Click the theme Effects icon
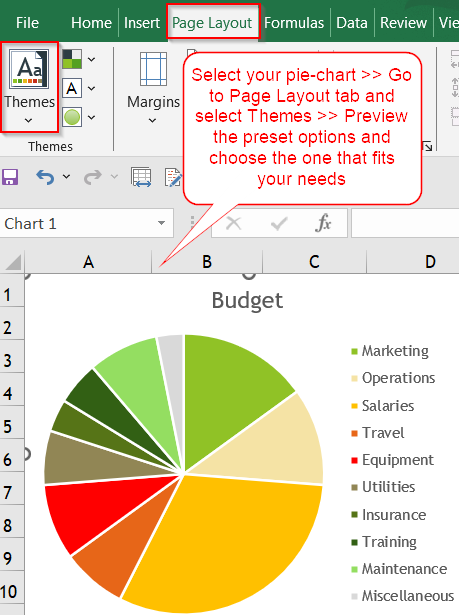 click(72, 117)
